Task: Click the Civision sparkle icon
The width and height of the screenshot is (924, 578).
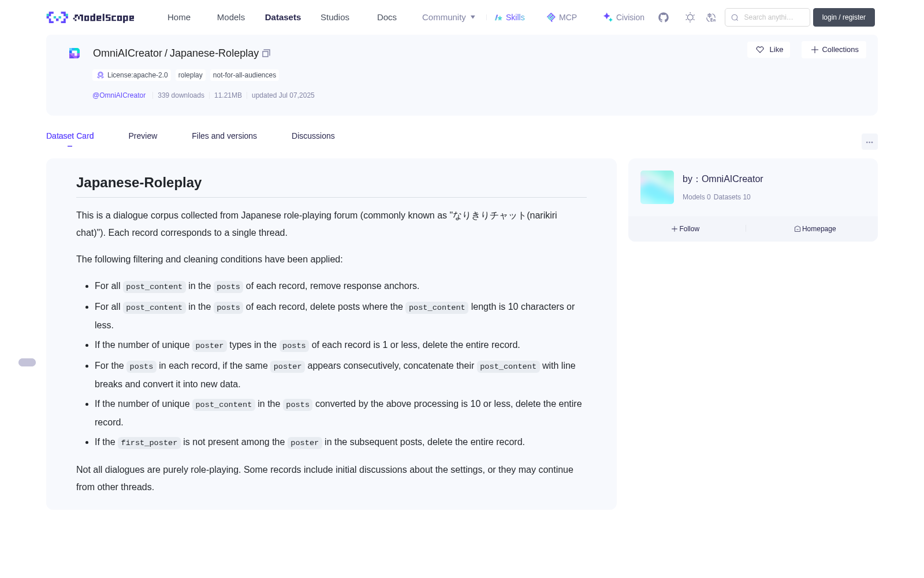Action: 608,17
